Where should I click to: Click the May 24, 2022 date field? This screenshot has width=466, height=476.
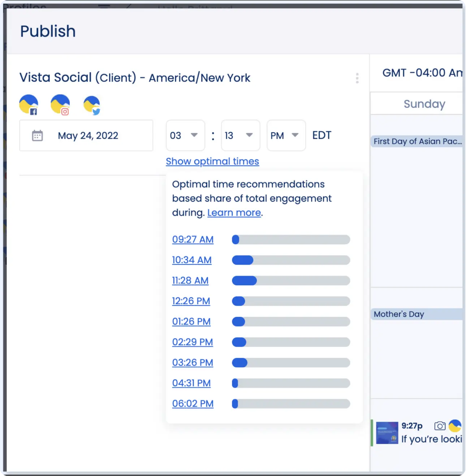click(88, 136)
